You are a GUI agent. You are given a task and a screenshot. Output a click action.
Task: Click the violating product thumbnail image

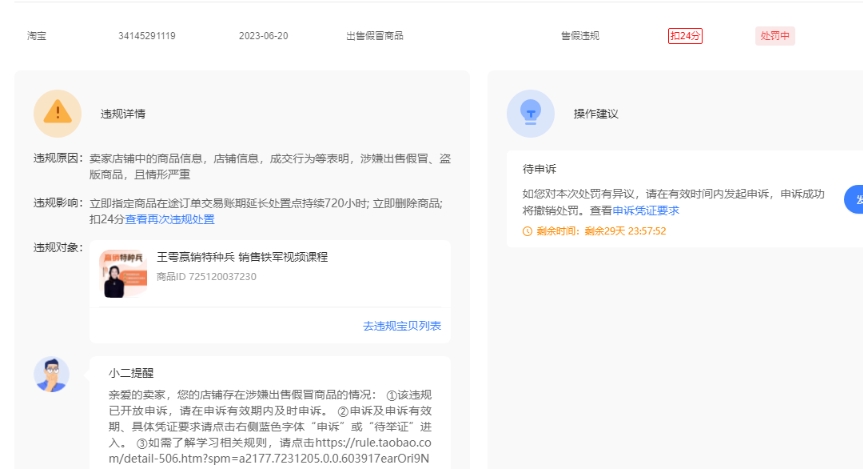pos(123,273)
